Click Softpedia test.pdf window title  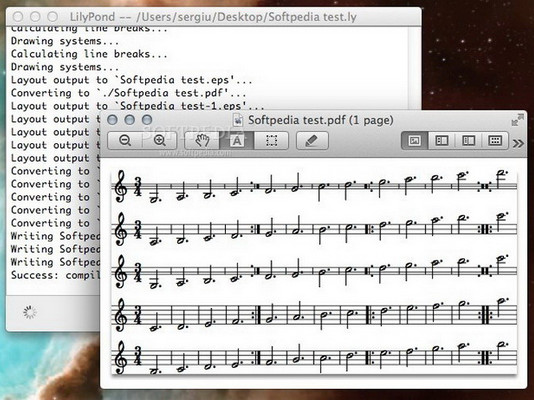[x=320, y=120]
